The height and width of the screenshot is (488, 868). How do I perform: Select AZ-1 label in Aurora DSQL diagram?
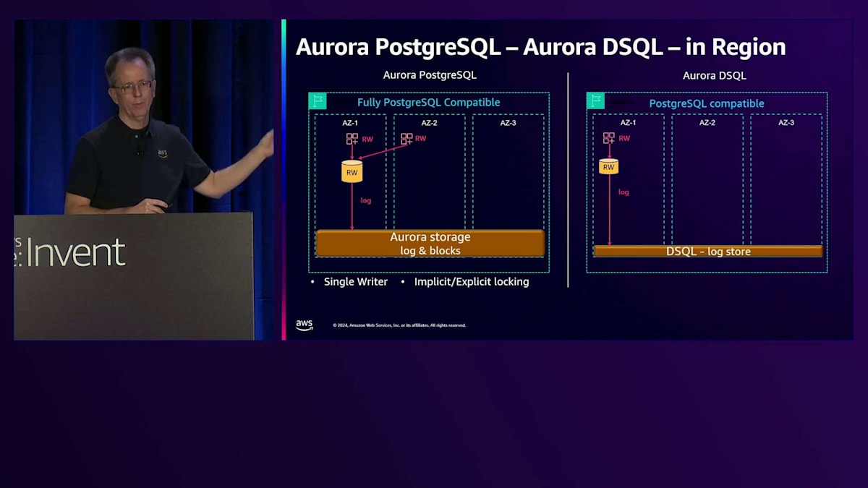[x=629, y=123]
